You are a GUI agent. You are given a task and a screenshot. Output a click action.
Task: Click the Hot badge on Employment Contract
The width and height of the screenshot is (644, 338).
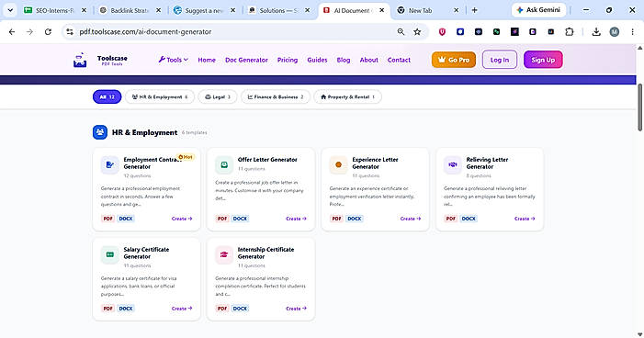click(x=186, y=157)
